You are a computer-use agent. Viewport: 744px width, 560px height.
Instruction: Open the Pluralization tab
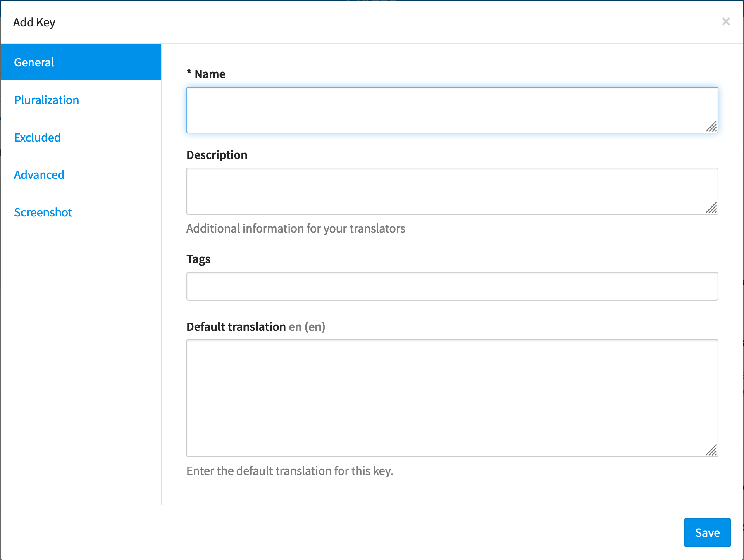pos(46,100)
